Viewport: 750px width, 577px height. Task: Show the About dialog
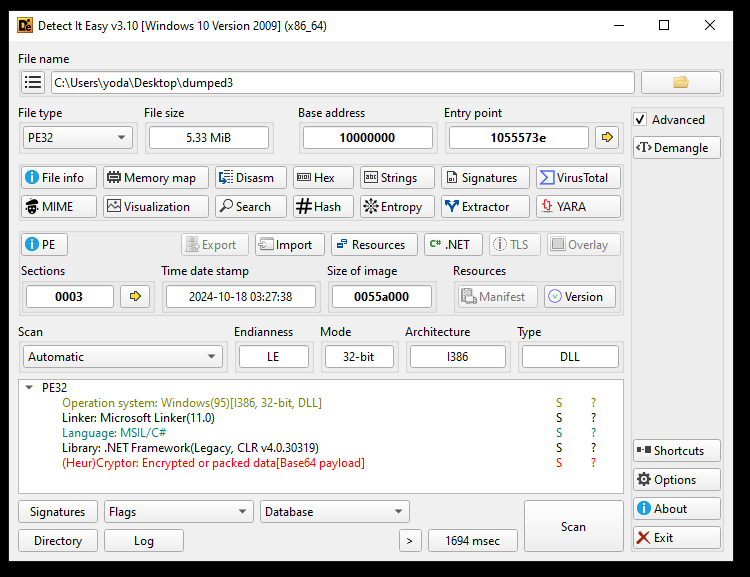677,509
